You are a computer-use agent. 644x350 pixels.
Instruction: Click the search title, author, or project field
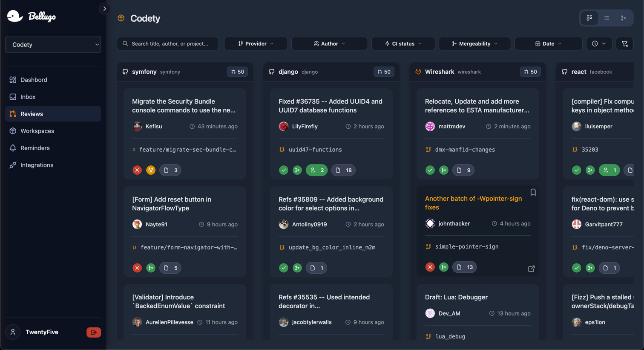[167, 43]
